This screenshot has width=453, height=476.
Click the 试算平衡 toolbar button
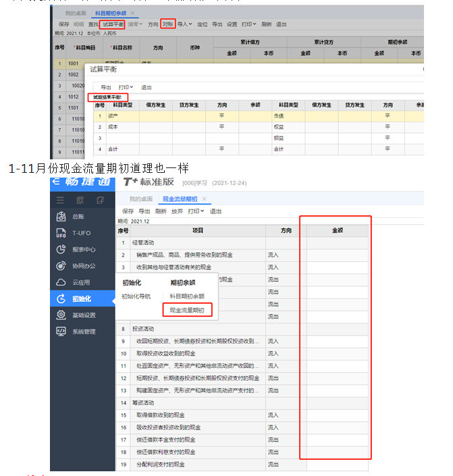click(113, 24)
